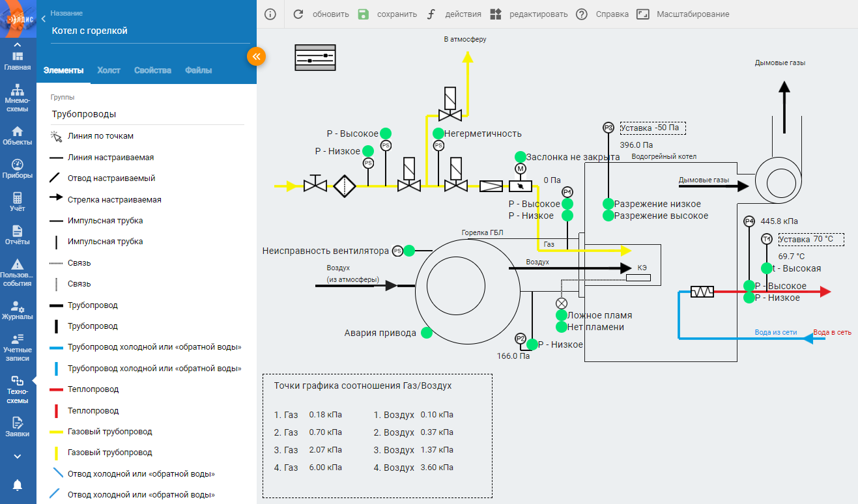Open the Журналы section

pos(18,311)
